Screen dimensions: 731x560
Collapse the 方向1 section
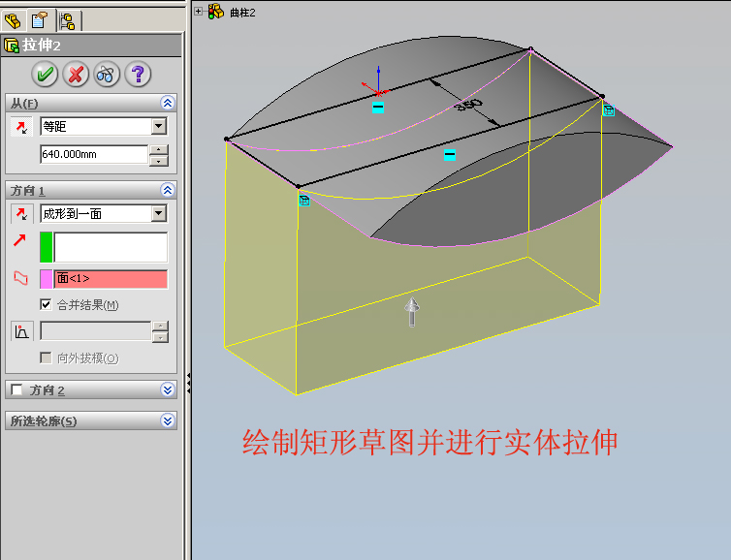(168, 190)
